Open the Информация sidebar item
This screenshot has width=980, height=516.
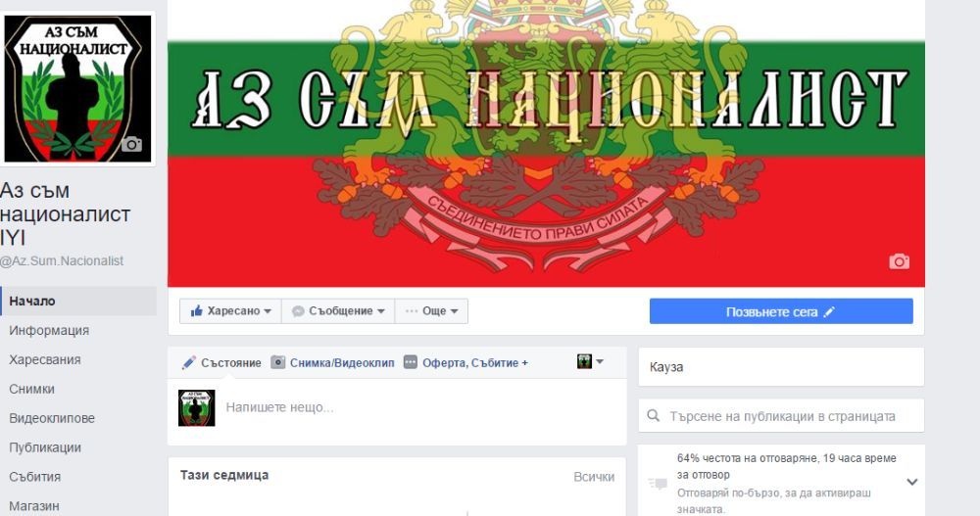[49, 330]
